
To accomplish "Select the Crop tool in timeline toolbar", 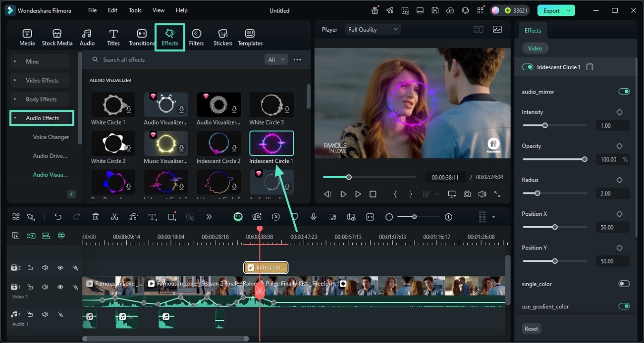I will tap(172, 217).
